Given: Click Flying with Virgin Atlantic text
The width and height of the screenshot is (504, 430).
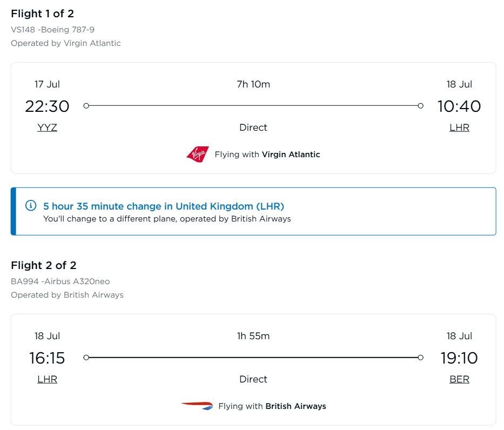Looking at the screenshot, I should (x=266, y=154).
